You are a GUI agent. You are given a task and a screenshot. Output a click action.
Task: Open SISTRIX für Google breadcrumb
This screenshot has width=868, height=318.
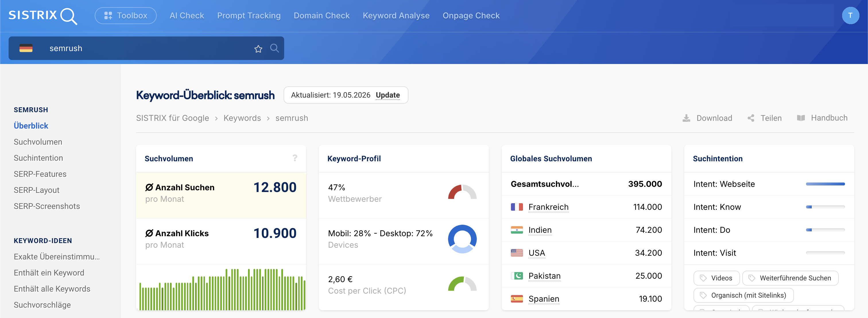173,118
